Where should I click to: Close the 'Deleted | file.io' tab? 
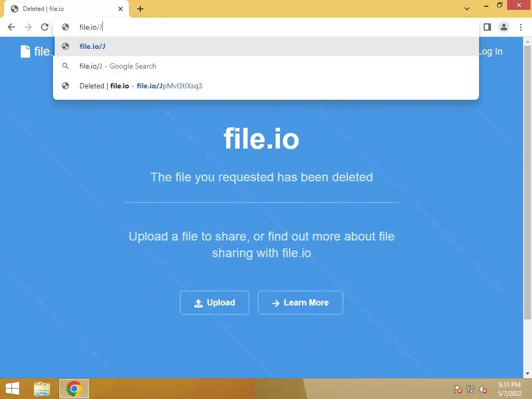coord(121,9)
